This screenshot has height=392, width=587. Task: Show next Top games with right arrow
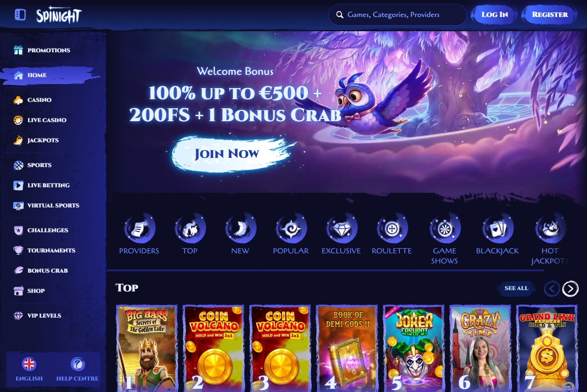click(570, 289)
